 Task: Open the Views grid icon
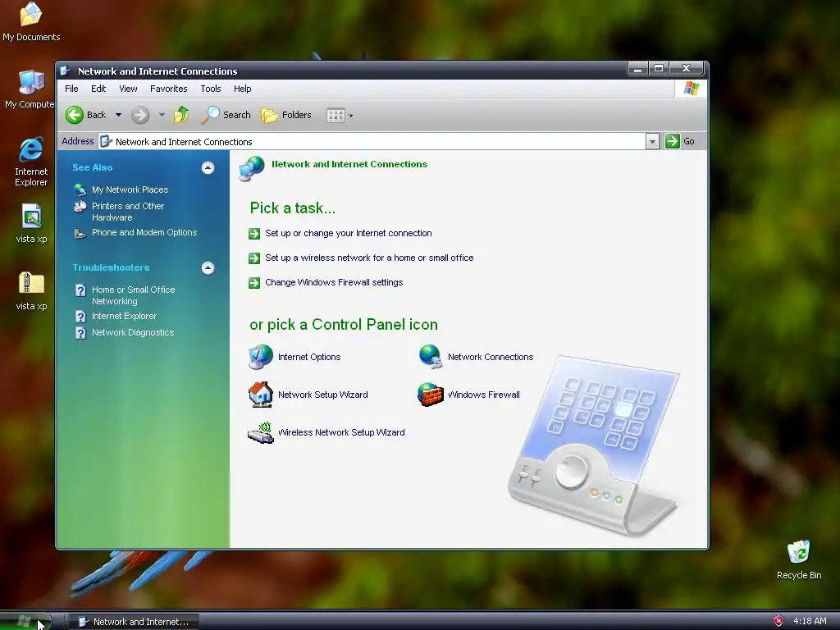[336, 115]
